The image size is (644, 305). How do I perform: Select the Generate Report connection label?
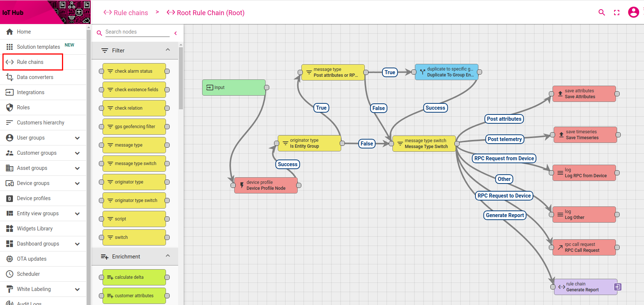505,215
